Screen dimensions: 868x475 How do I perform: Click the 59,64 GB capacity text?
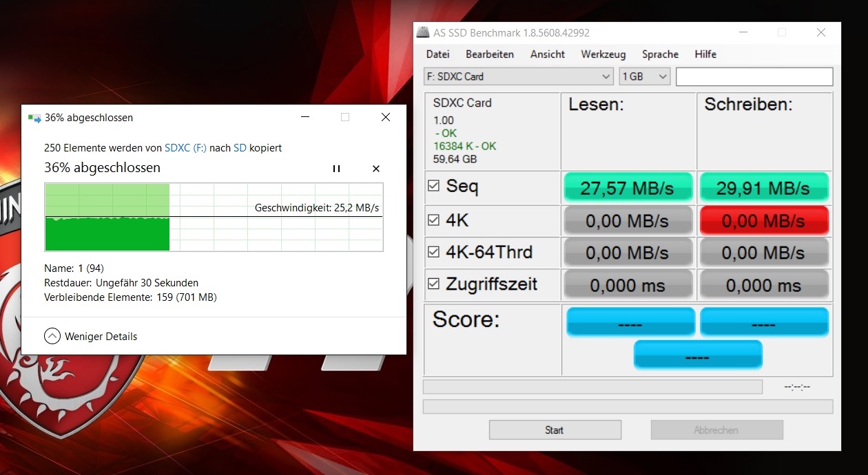coord(455,160)
